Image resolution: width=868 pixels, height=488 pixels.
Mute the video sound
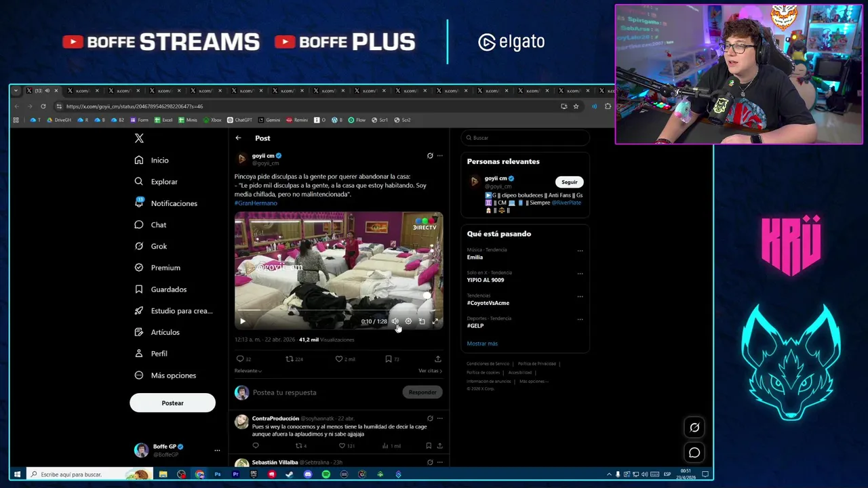pyautogui.click(x=395, y=321)
